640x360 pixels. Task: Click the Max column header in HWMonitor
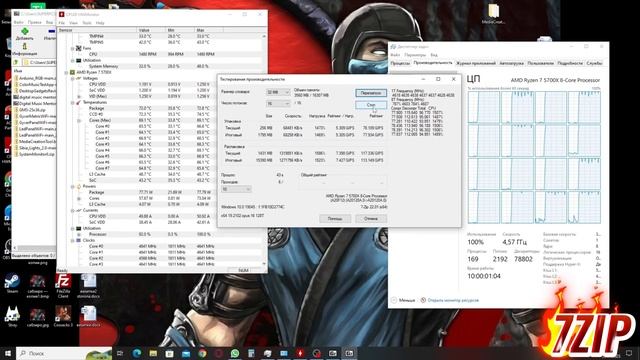[209, 30]
